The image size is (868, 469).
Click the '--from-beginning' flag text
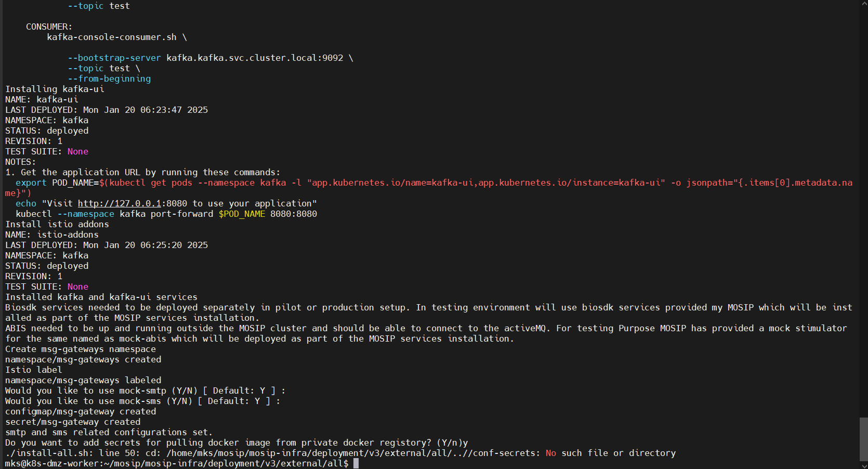[109, 79]
